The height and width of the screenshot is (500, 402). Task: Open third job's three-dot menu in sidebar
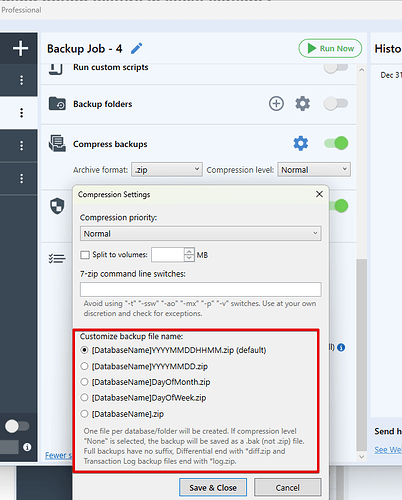22,146
